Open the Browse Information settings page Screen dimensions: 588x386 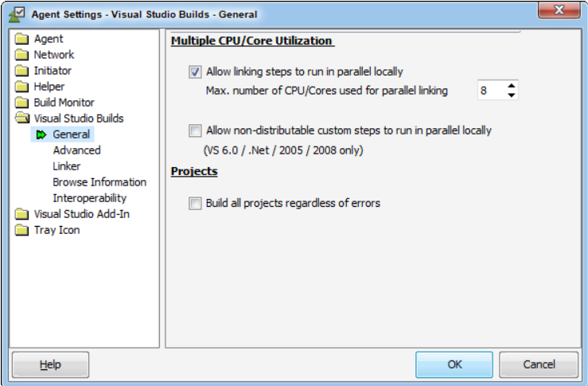pyautogui.click(x=99, y=182)
